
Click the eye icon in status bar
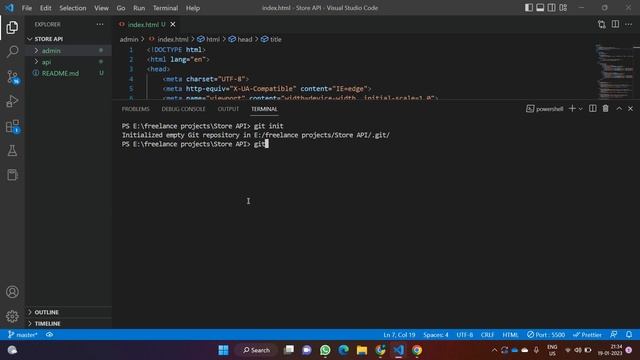[x=49, y=335]
